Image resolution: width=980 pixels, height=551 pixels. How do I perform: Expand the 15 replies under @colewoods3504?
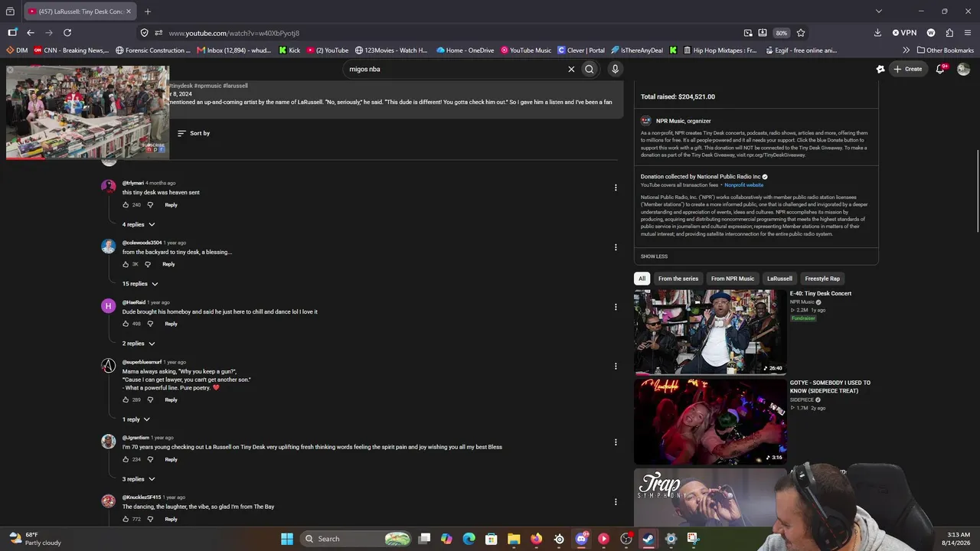click(x=140, y=284)
